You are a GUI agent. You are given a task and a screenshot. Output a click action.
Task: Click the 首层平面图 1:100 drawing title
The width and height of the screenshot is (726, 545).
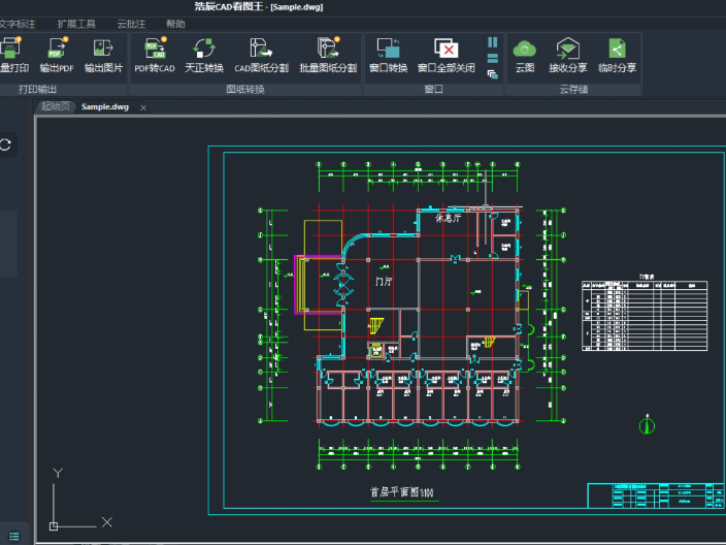pyautogui.click(x=401, y=492)
